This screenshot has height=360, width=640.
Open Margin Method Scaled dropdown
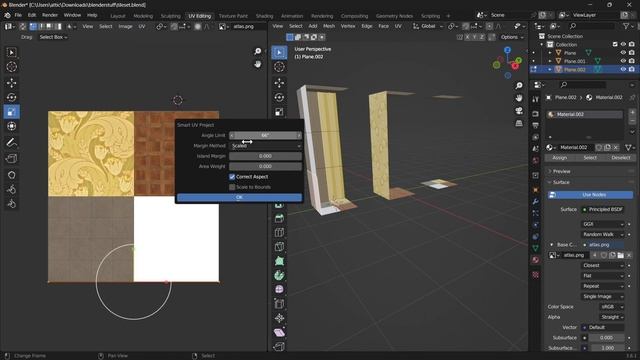click(265, 146)
